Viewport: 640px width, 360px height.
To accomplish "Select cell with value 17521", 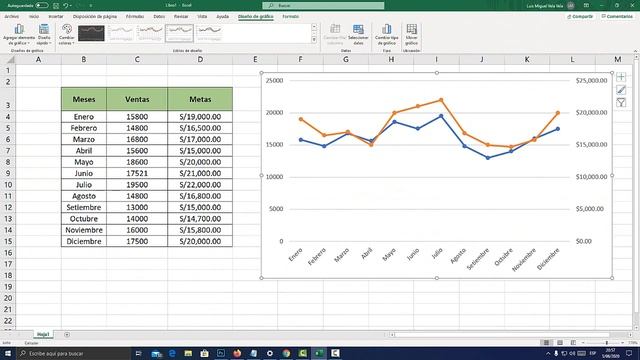I will click(137, 173).
